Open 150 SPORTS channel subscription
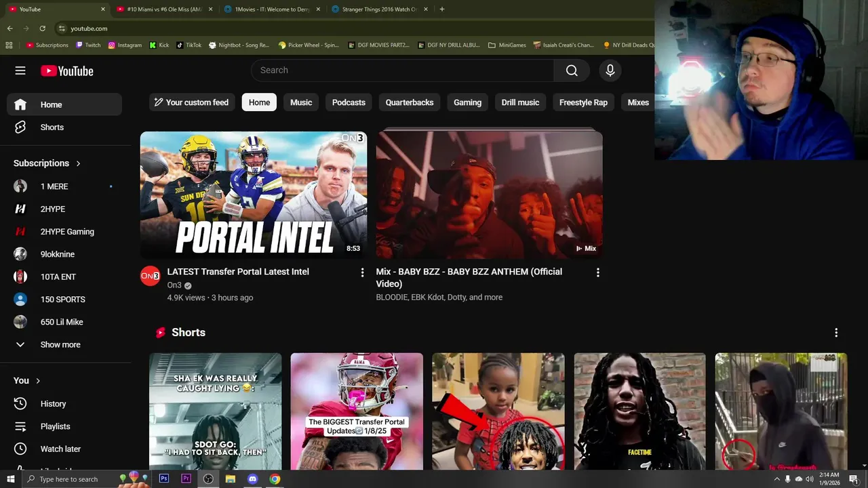Image resolution: width=868 pixels, height=488 pixels. coord(64,300)
